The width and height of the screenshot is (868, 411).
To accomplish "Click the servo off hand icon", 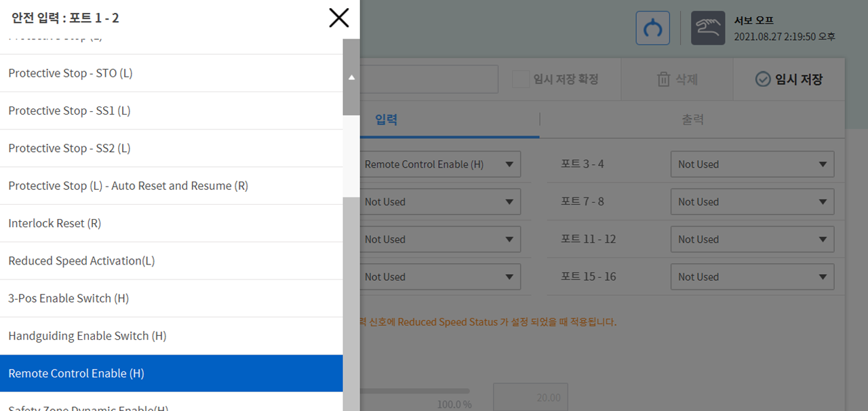I will (x=707, y=28).
